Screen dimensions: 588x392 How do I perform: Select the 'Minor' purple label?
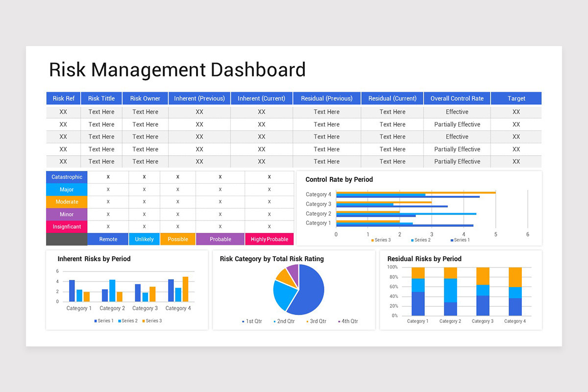click(x=66, y=214)
